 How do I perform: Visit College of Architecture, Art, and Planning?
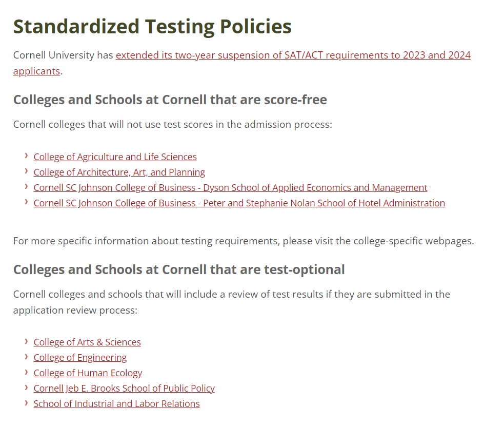point(119,172)
